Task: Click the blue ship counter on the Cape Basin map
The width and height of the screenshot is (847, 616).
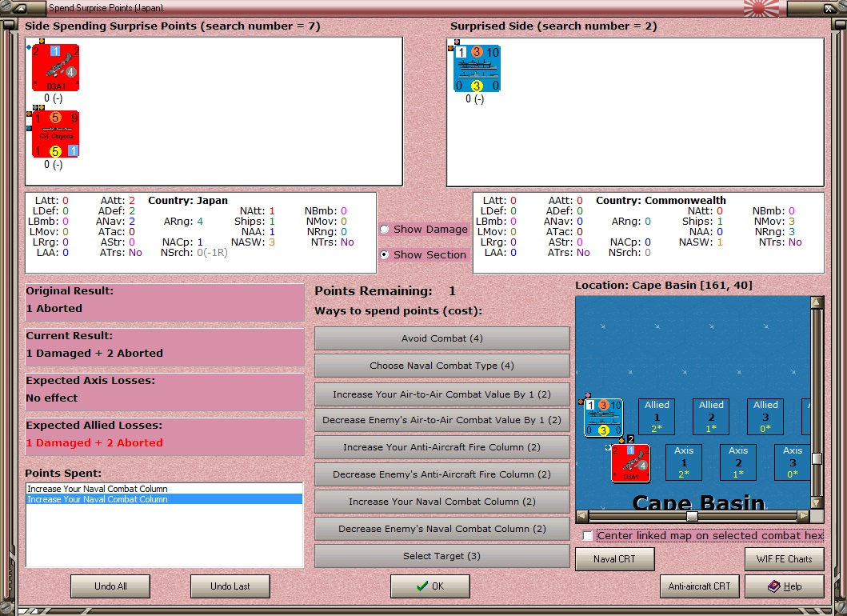Action: point(604,418)
